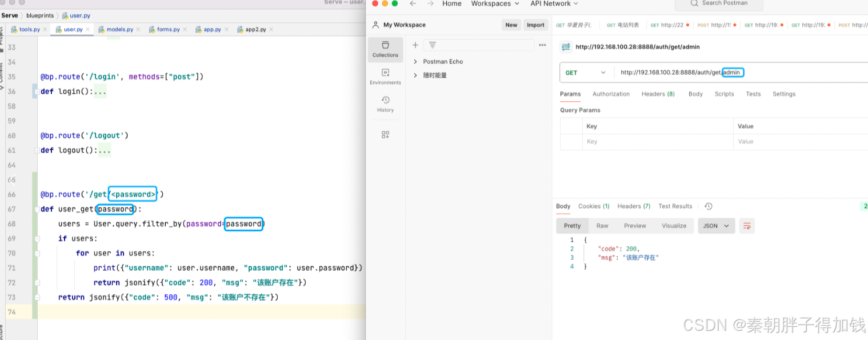Close the tools.py editor tab
Image resolution: width=868 pixels, height=340 pixels.
(x=45, y=29)
